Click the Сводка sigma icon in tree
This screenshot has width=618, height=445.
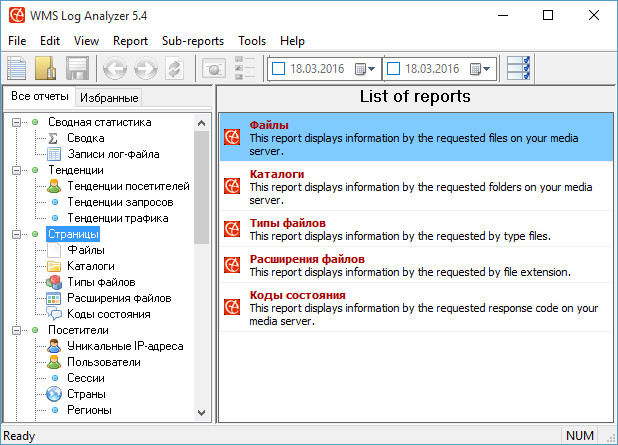coord(54,138)
